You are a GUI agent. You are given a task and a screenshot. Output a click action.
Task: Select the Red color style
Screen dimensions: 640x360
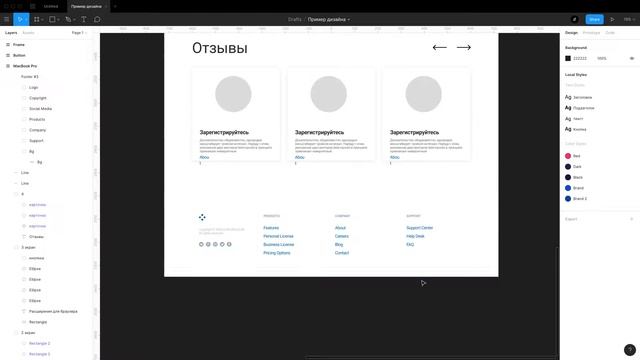point(573,156)
